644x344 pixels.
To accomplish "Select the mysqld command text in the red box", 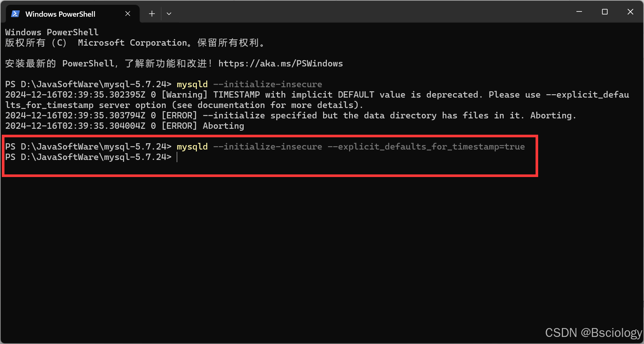I will [x=192, y=146].
